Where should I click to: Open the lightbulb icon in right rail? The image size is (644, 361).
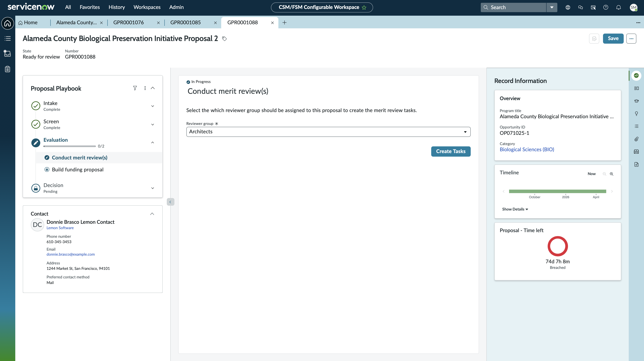636,114
